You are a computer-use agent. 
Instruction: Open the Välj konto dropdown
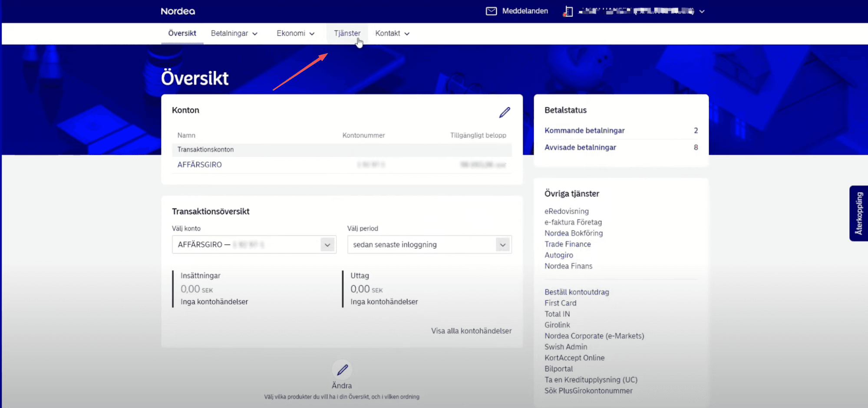tap(254, 244)
